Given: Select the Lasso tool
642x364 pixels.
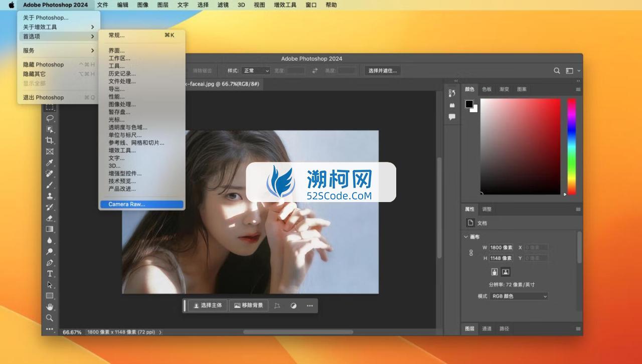Looking at the screenshot, I should click(x=50, y=118).
